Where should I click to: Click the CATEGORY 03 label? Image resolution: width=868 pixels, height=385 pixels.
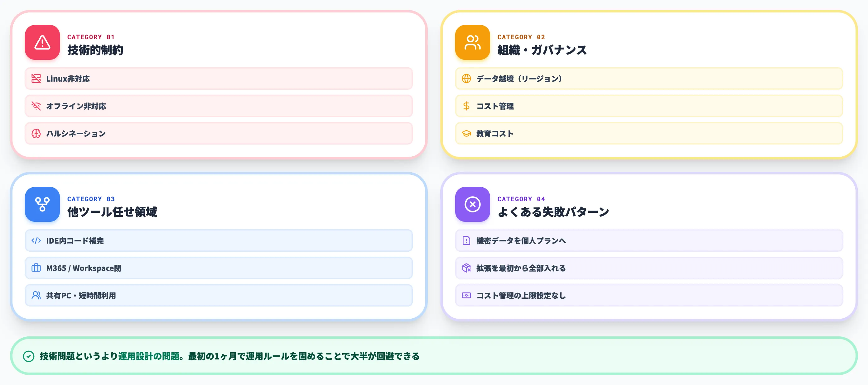91,199
